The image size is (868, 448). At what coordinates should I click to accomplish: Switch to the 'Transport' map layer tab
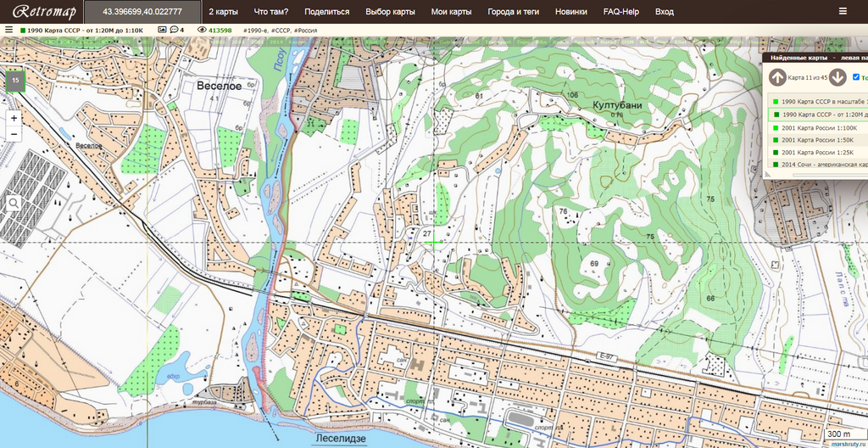pyautogui.click(x=498, y=42)
